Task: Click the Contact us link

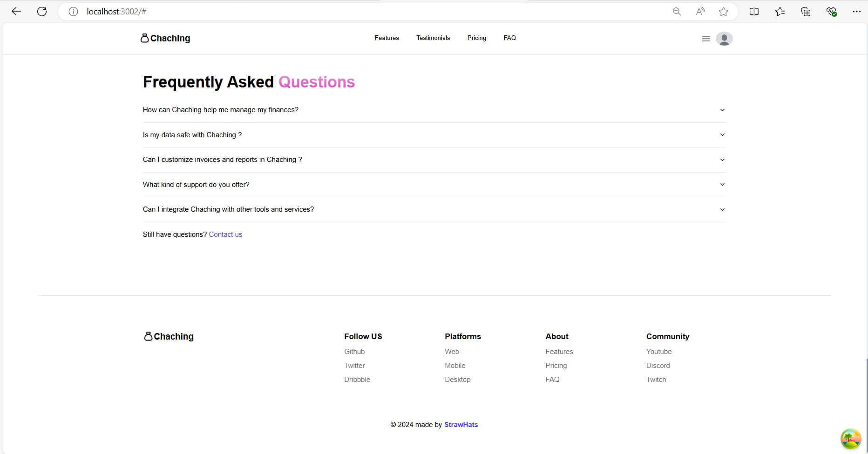Action: point(225,234)
